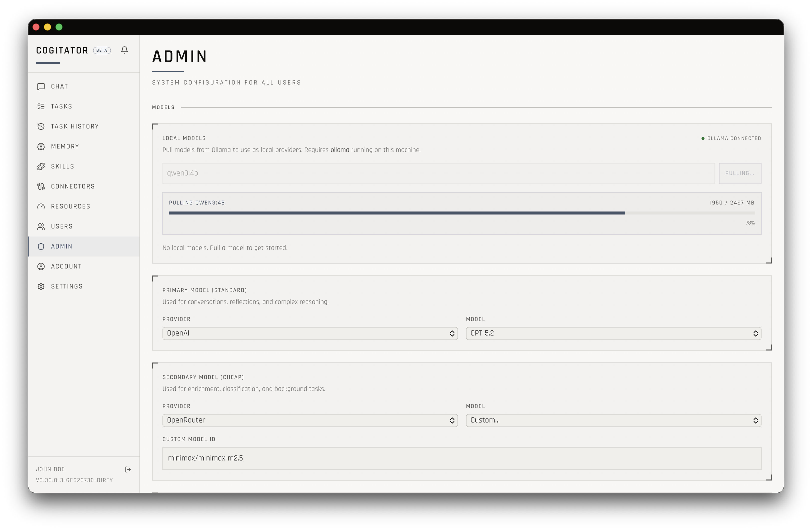Click the Chat speech bubble icon
Viewport: 812px width, 530px height.
coord(41,87)
